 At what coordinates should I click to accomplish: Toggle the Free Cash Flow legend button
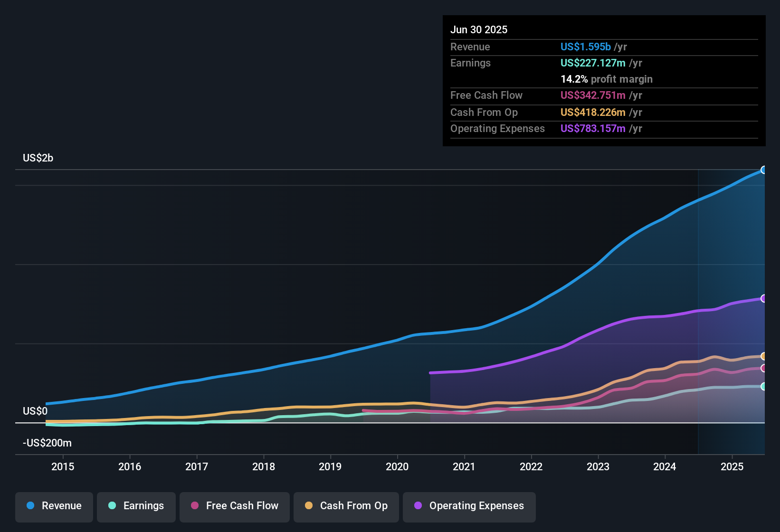click(235, 506)
